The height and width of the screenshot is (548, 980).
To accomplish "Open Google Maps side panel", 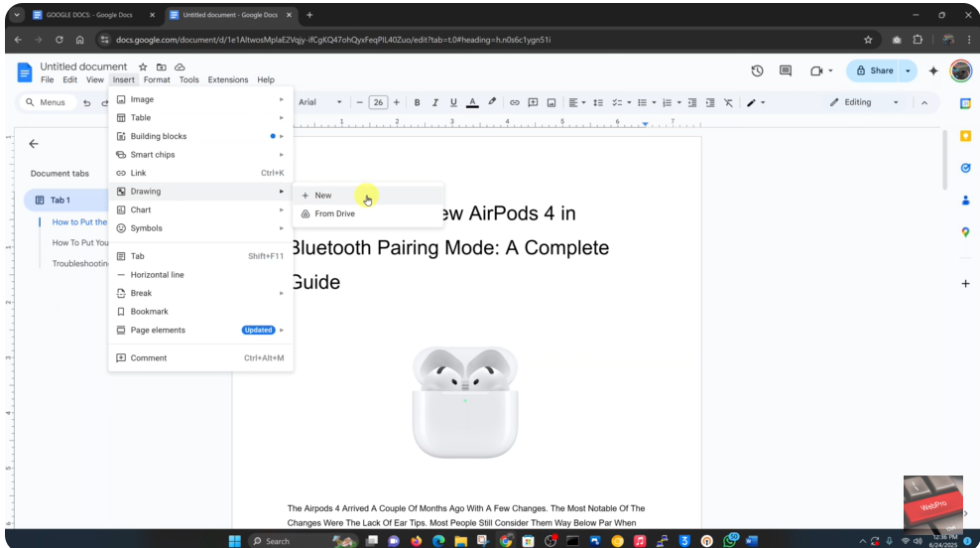I will click(966, 232).
